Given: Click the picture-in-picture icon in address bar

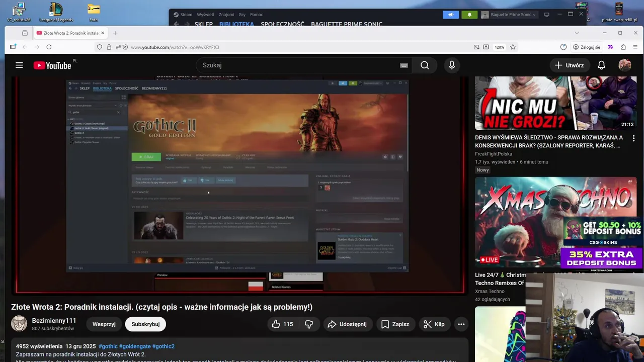Looking at the screenshot, I should (x=476, y=47).
